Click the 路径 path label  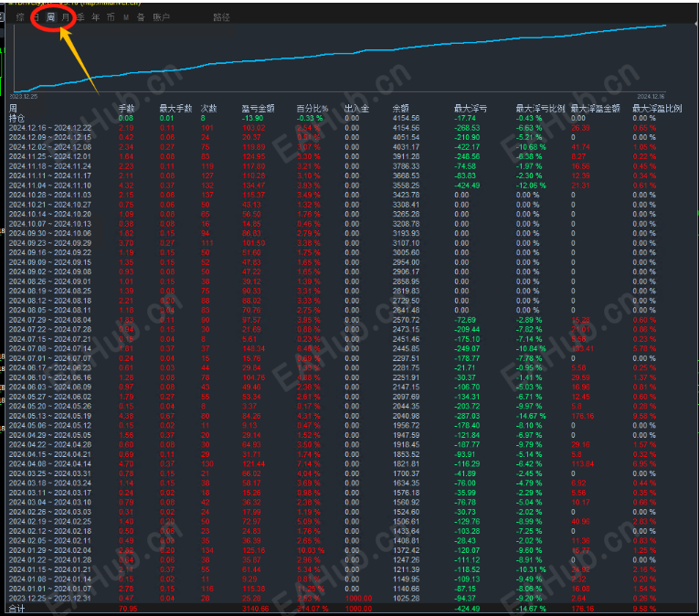[221, 17]
